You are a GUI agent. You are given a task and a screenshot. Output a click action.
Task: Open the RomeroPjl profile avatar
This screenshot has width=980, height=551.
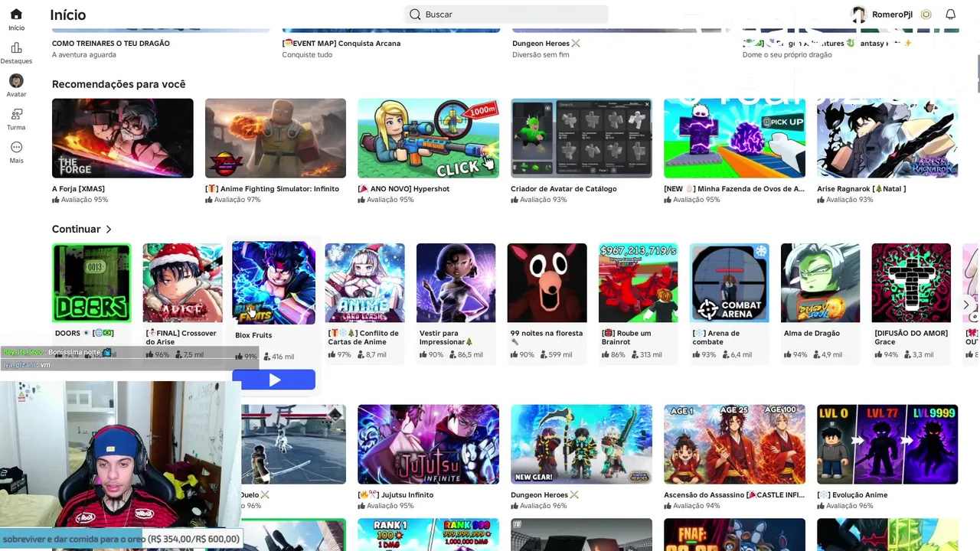pyautogui.click(x=859, y=15)
